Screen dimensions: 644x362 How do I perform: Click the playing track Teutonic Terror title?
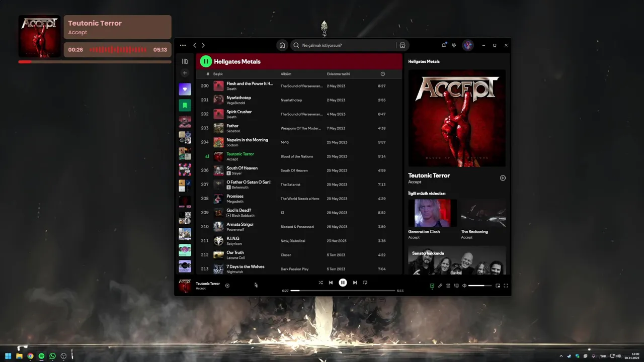tap(240, 154)
